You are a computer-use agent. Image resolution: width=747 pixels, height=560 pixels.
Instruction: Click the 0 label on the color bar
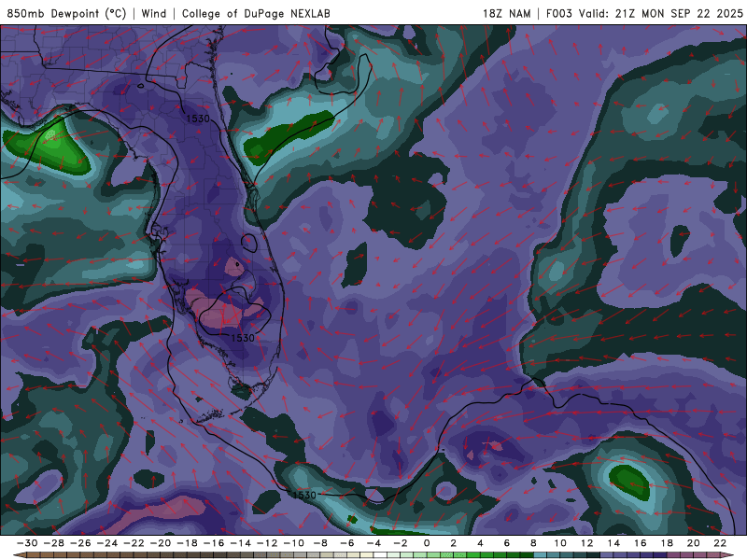pos(427,543)
